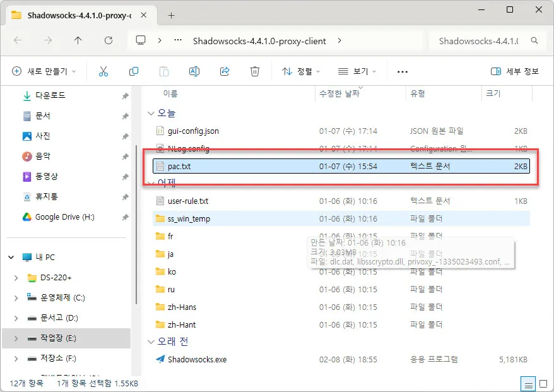Select 작업장 (E:) drive in sidebar

66,338
